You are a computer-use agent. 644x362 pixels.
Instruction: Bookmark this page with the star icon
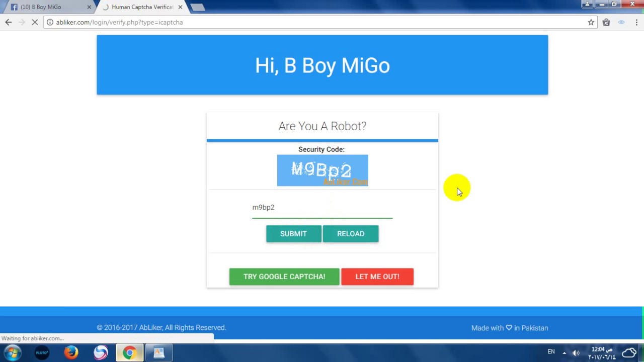click(591, 22)
